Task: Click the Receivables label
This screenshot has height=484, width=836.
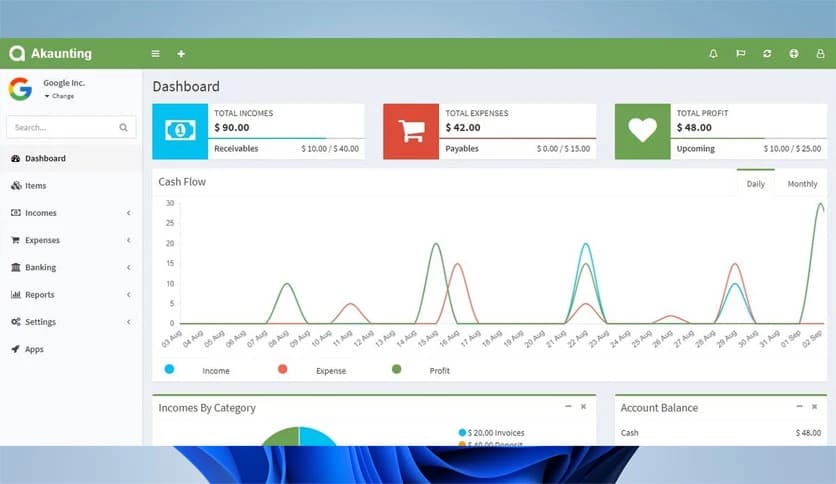Action: tap(236, 149)
